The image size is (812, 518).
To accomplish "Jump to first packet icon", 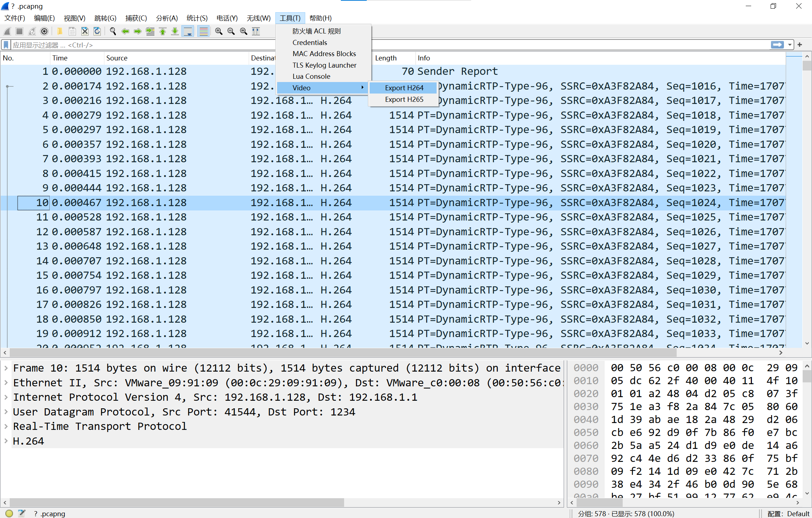I will pos(163,31).
